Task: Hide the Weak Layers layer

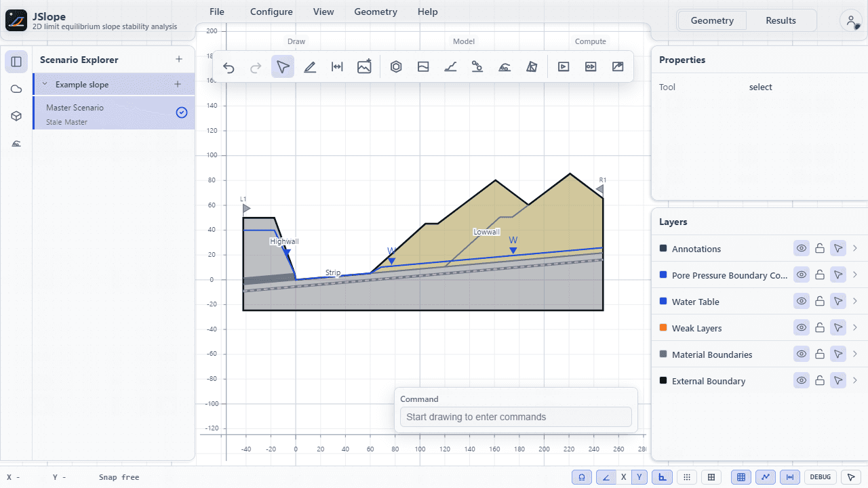Action: [802, 328]
